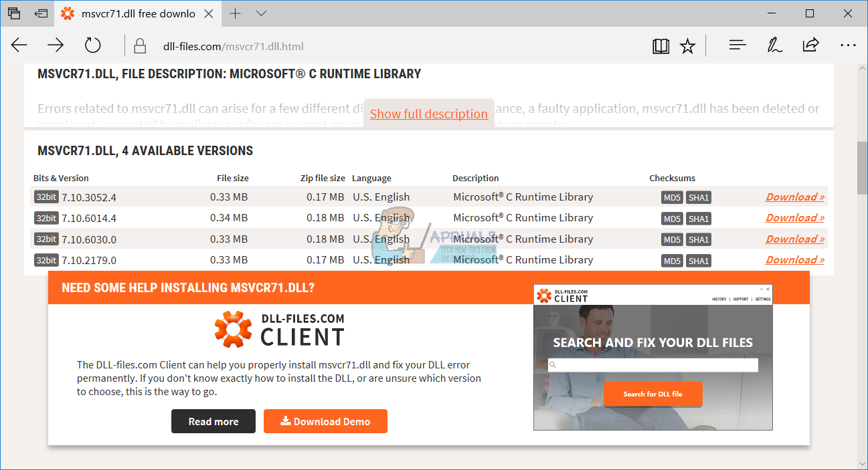The image size is (868, 470).
Task: Add page to favorites with star icon
Action: [687, 45]
